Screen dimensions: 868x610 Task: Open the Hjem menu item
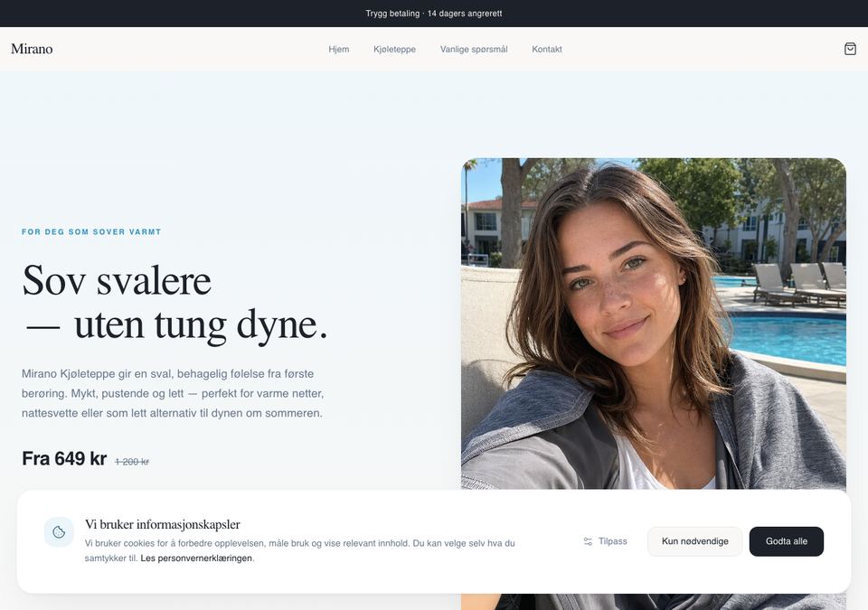[x=339, y=50]
